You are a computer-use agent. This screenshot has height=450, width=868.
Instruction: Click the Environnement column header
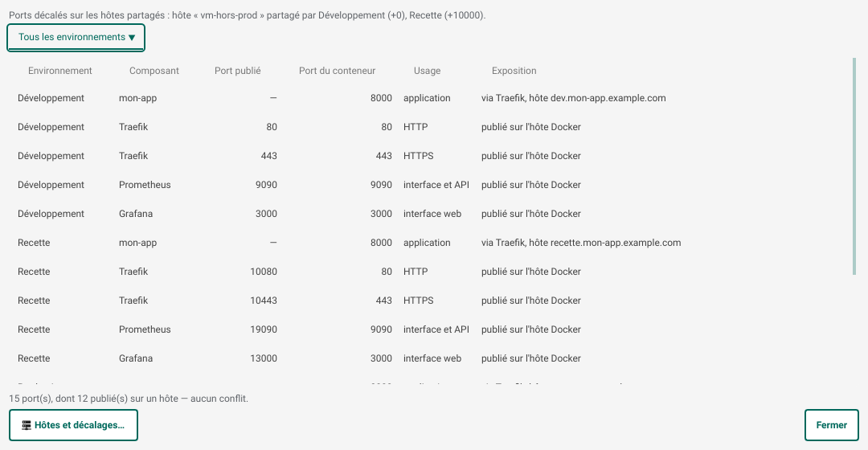coord(59,71)
